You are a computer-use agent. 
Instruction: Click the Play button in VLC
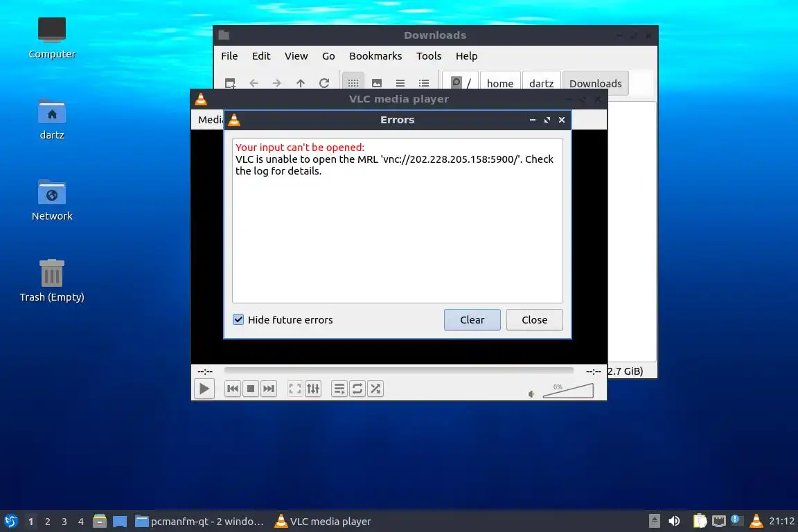[204, 389]
